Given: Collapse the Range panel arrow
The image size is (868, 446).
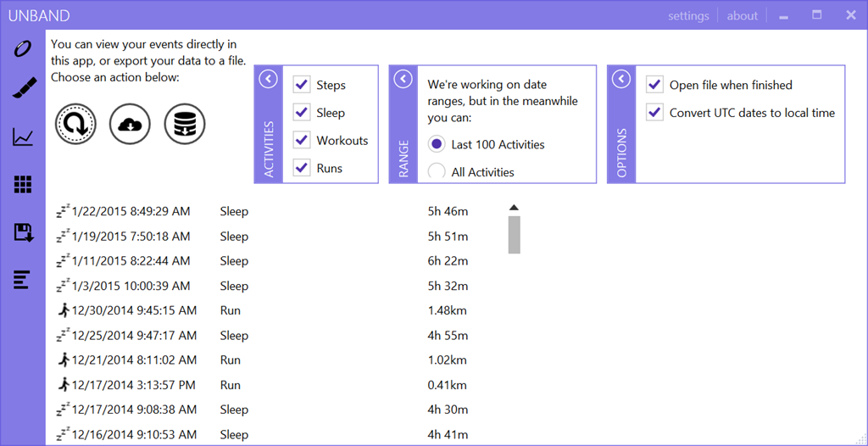Looking at the screenshot, I should (x=403, y=79).
